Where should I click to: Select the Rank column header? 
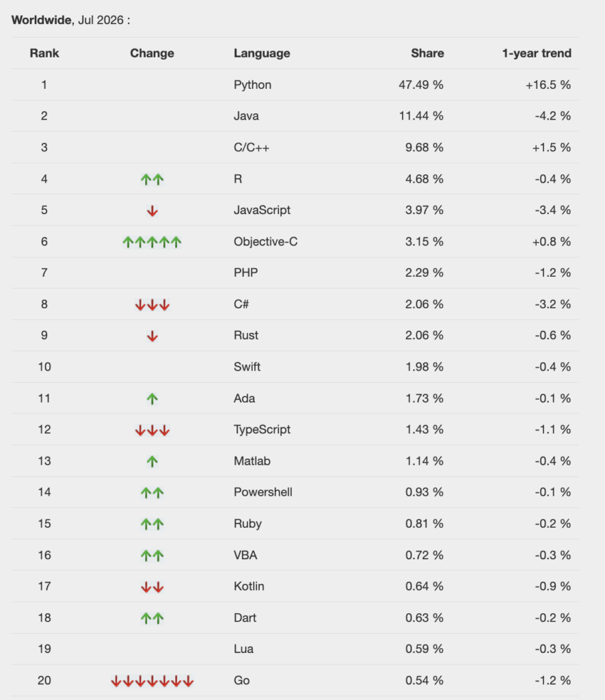[x=44, y=53]
